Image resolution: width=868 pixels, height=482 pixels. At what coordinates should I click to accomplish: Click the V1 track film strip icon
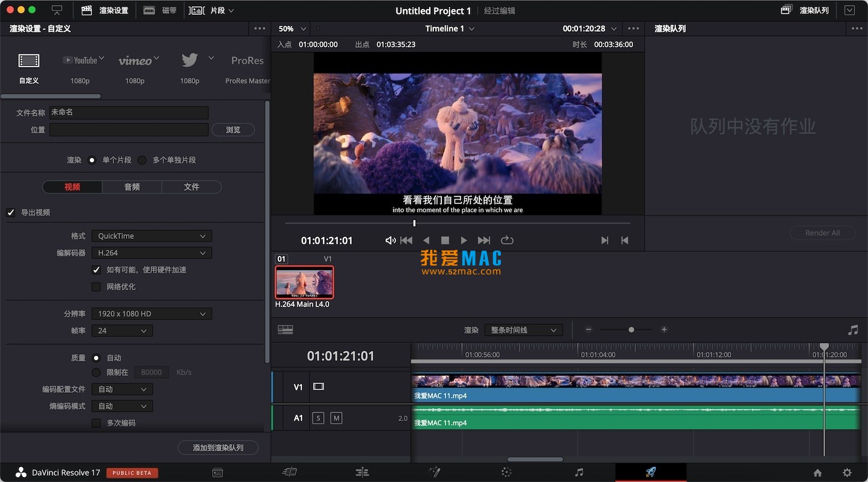coord(318,387)
